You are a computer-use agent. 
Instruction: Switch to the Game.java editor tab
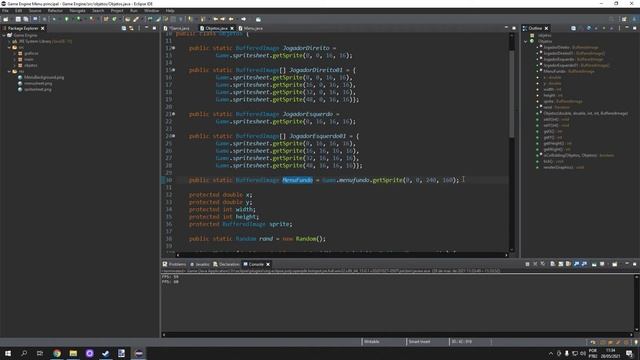(x=179, y=28)
